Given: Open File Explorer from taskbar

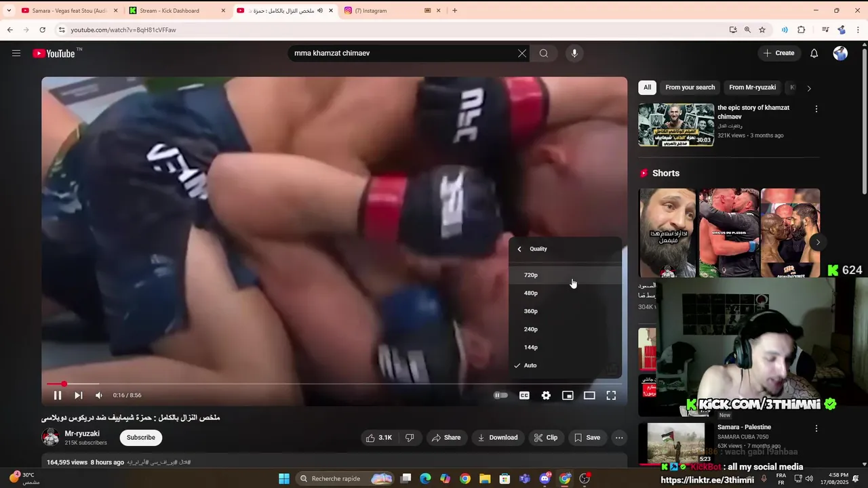Looking at the screenshot, I should (x=485, y=479).
